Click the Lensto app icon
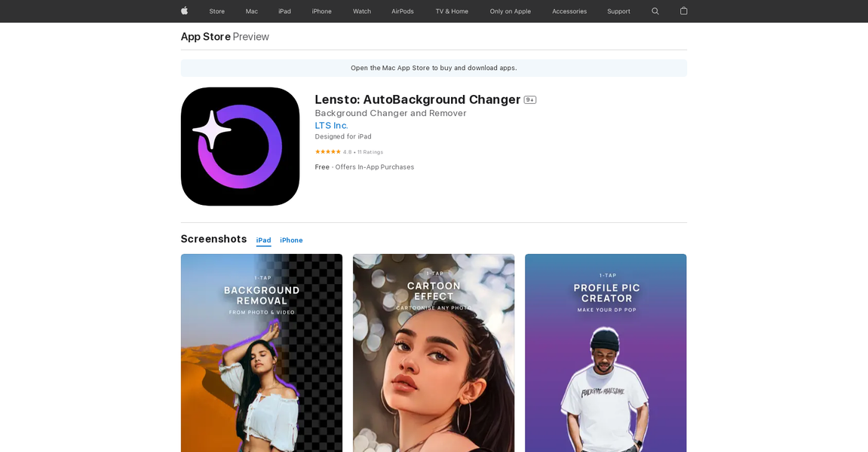Screen dimensions: 868x452 (x=240, y=146)
